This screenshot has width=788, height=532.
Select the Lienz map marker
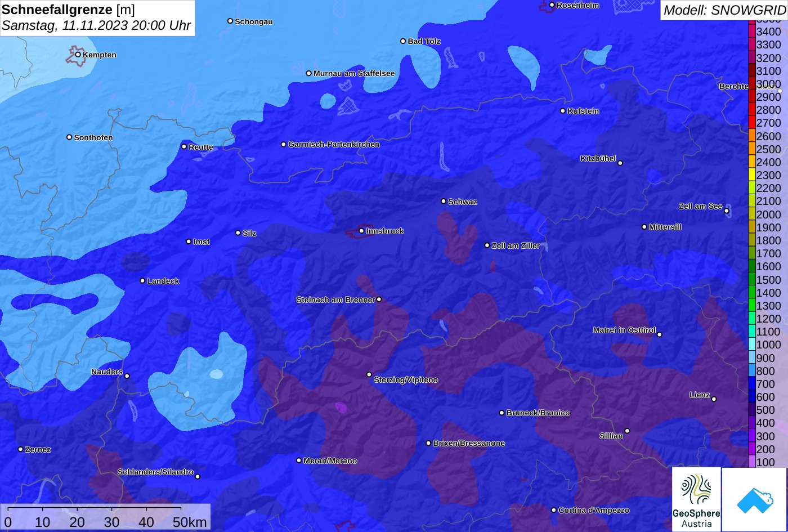(714, 399)
